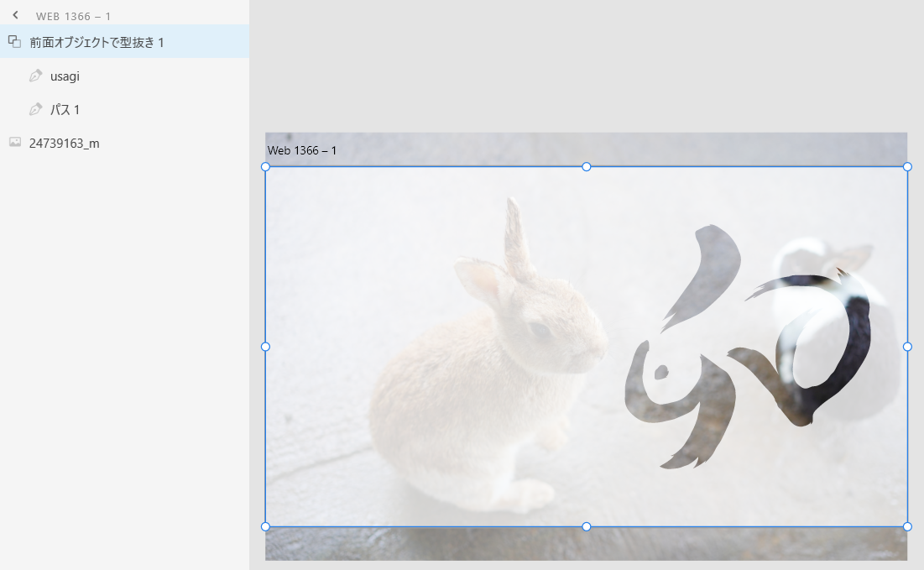Click the image icon beside 24739163_m
The width and height of the screenshot is (924, 570).
[13, 143]
